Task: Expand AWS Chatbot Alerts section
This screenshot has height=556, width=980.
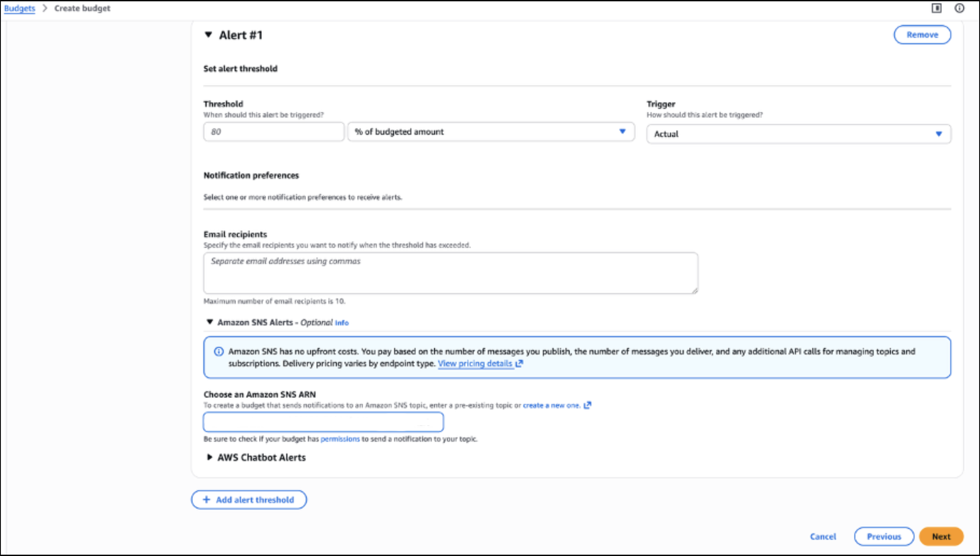Action: [x=210, y=457]
